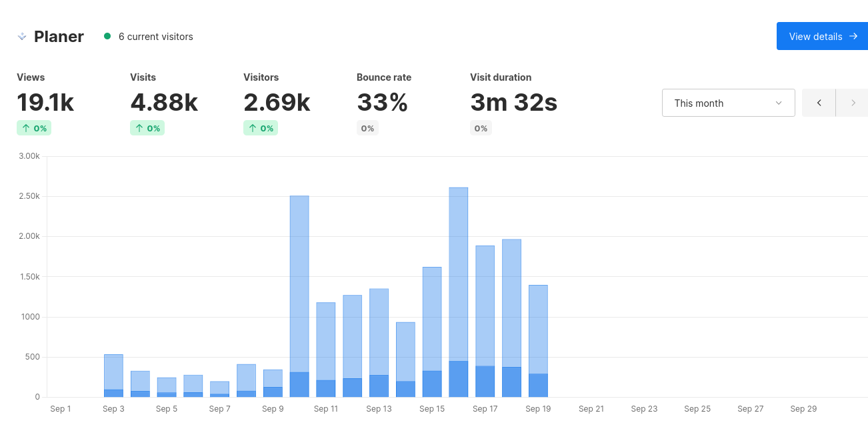Click the green up-arrow badge under Visitors

click(x=261, y=127)
